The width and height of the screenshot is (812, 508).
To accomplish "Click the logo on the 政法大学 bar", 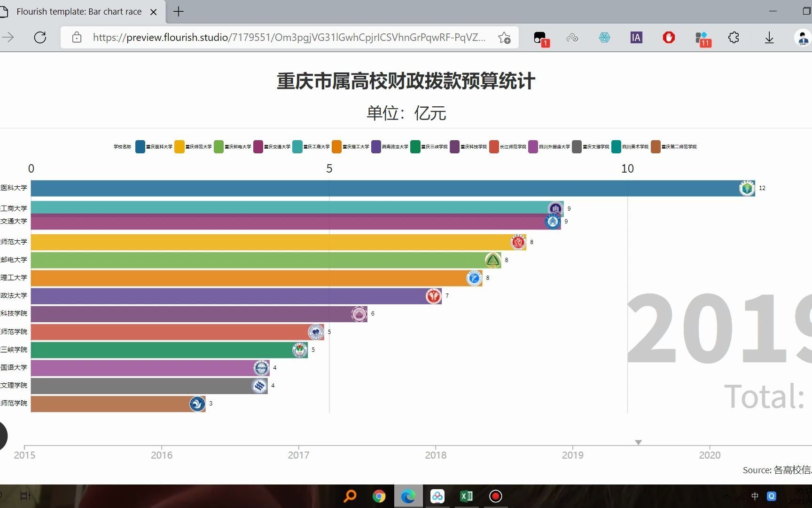I will pos(434,296).
